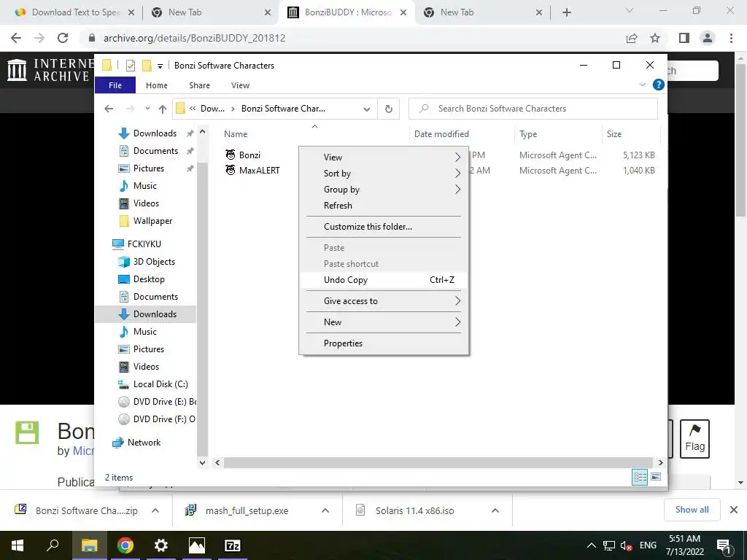Image resolution: width=747 pixels, height=560 pixels.
Task: Expand the ribbon with chevron
Action: point(642,85)
